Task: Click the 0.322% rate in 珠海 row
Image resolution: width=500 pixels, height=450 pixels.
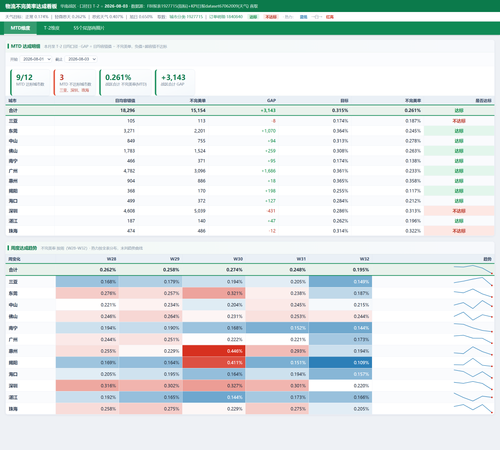Action: (x=413, y=231)
